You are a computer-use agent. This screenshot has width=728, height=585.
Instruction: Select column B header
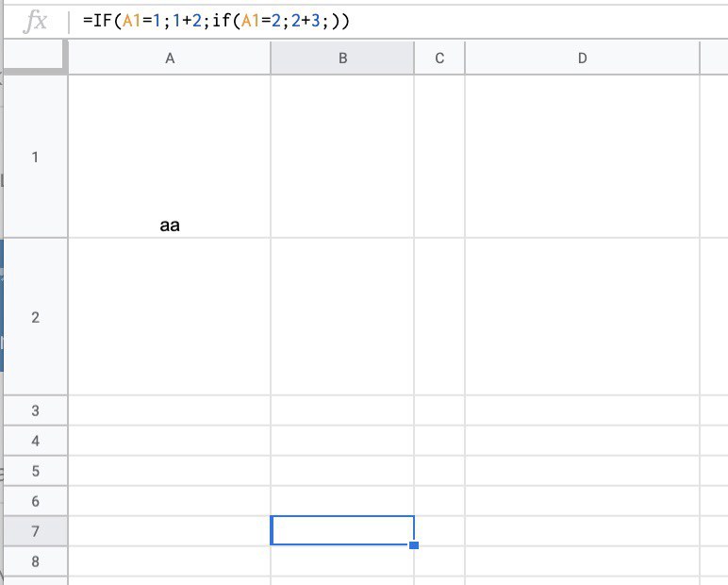[342, 58]
